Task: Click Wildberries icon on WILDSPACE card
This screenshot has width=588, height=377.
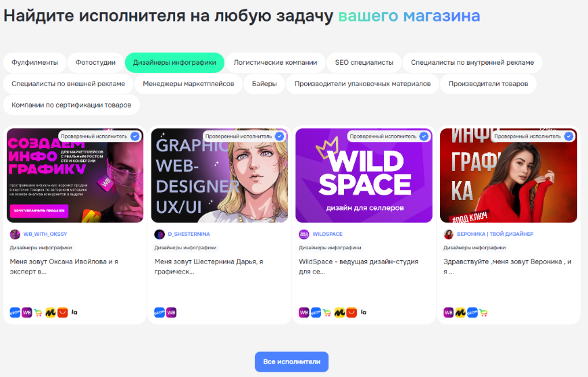Action: pos(303,312)
